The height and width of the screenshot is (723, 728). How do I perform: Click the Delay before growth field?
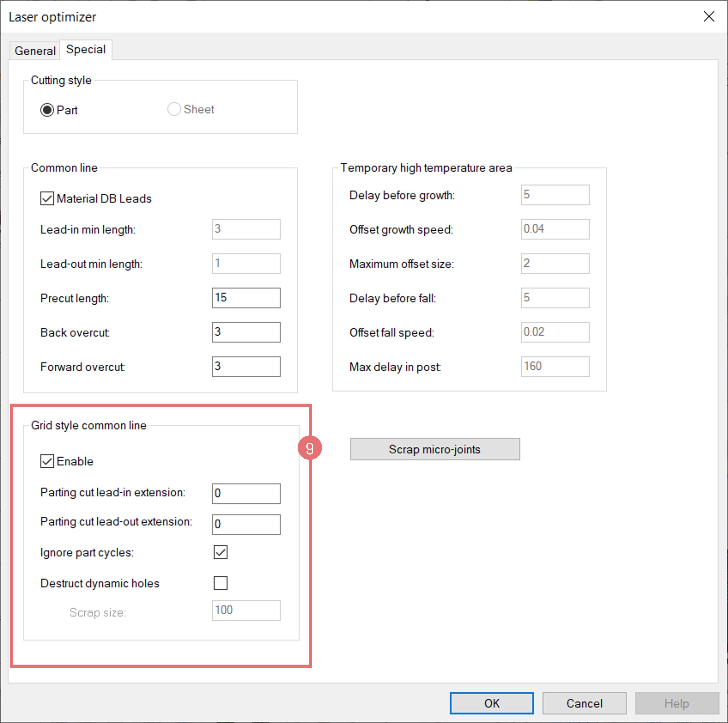tap(555, 195)
